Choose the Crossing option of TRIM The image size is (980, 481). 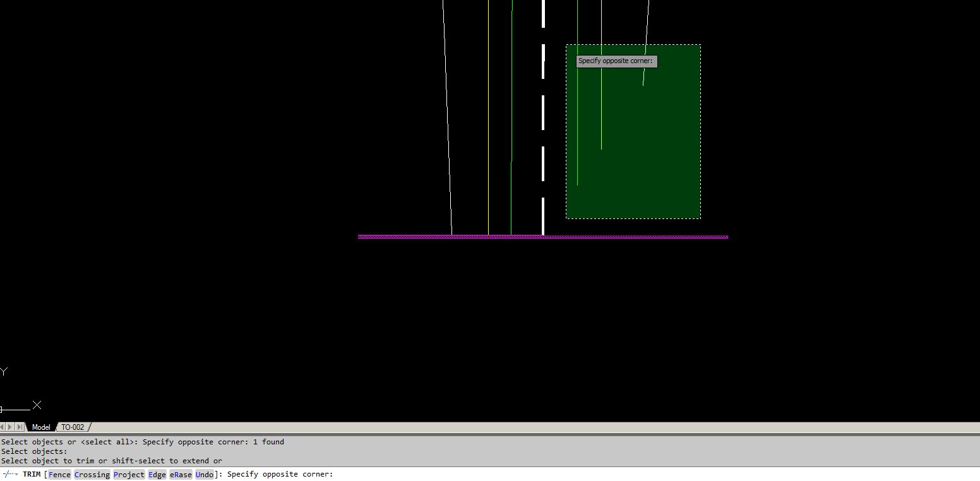[92, 475]
